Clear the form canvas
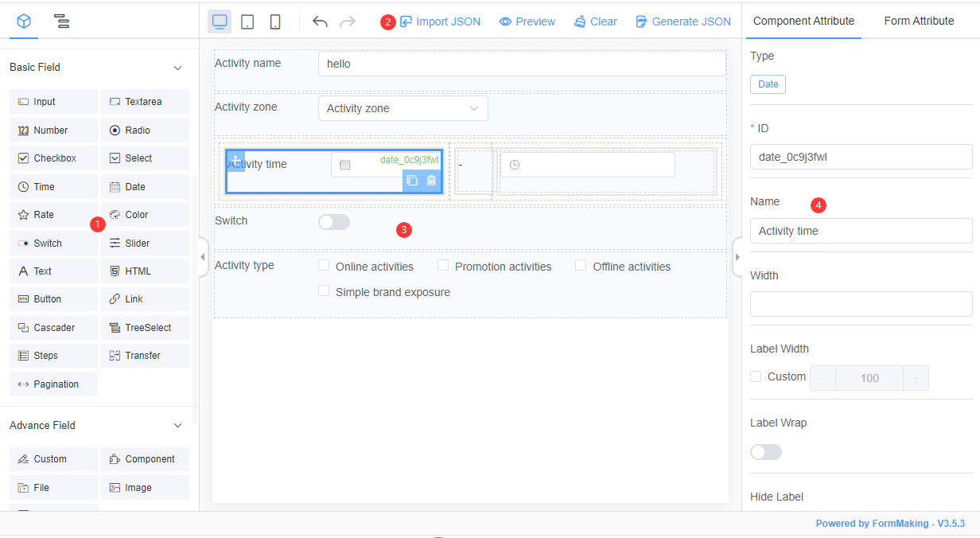This screenshot has width=980, height=538. pyautogui.click(x=595, y=21)
